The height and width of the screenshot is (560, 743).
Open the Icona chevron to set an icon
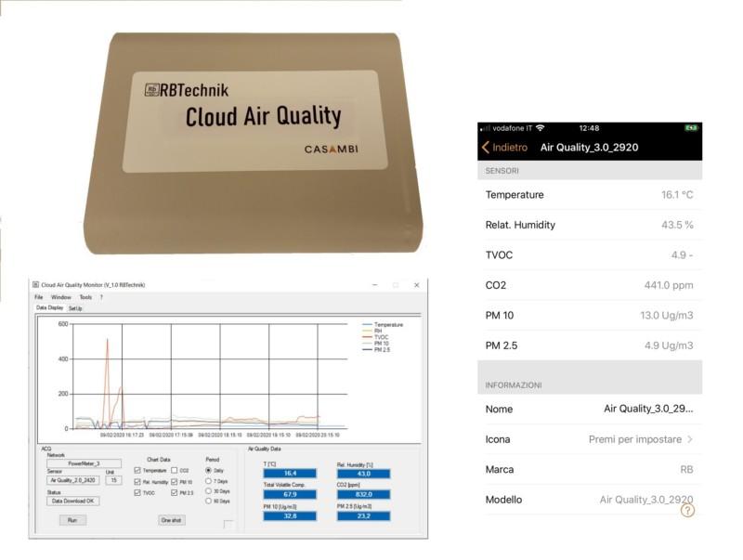[690, 439]
